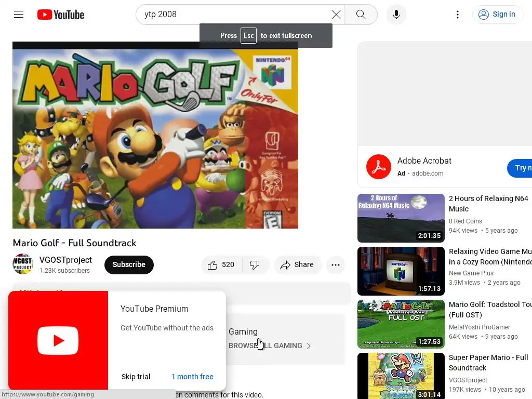Click the New Game Plus channel name
Viewport: 532px width, 399px height.
tap(471, 273)
